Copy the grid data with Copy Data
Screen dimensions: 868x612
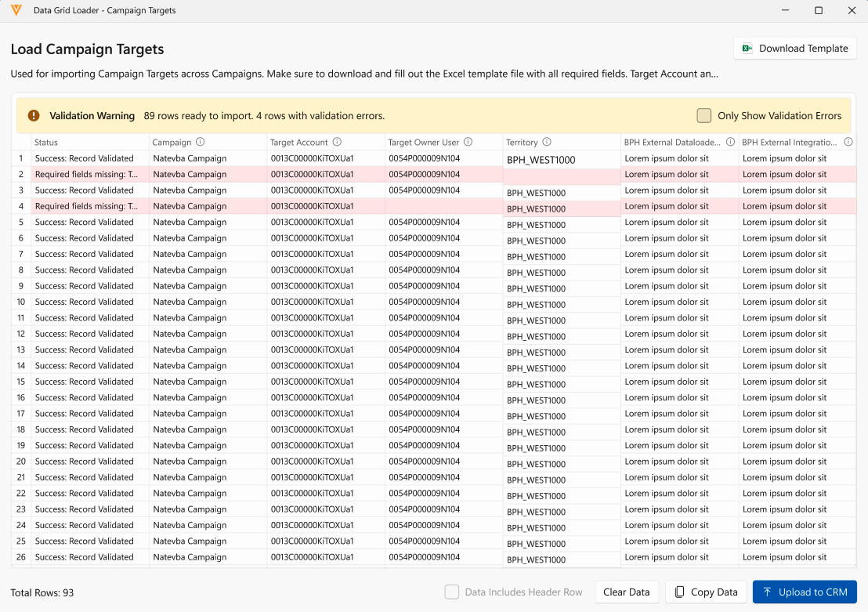click(706, 592)
